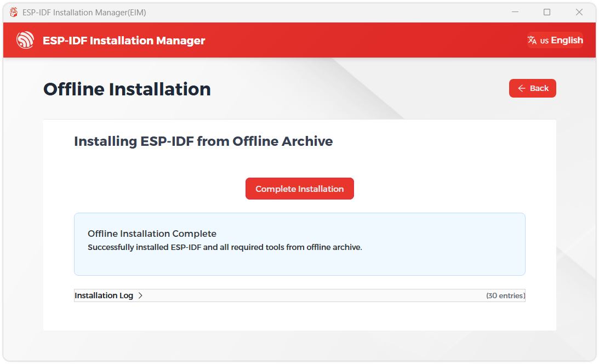Click the Installing ESP-IDF from Offline Archive heading
Image resolution: width=599 pixels, height=364 pixels.
(203, 141)
